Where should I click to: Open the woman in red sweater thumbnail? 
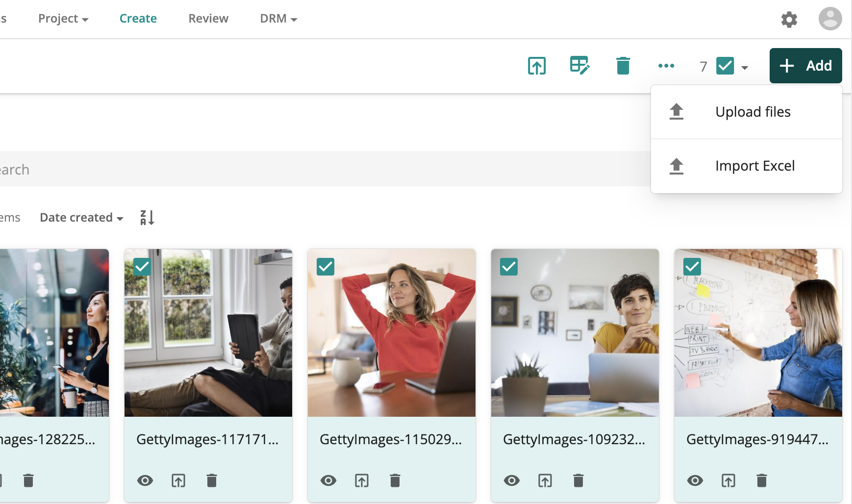[392, 333]
